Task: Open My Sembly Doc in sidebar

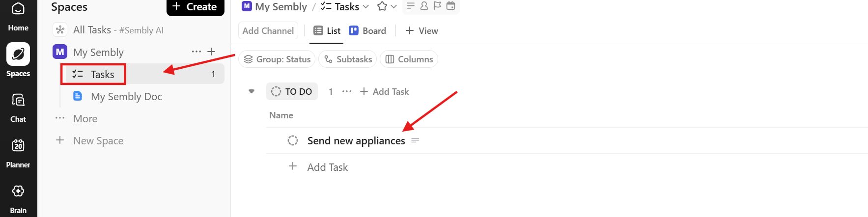Action: click(126, 96)
